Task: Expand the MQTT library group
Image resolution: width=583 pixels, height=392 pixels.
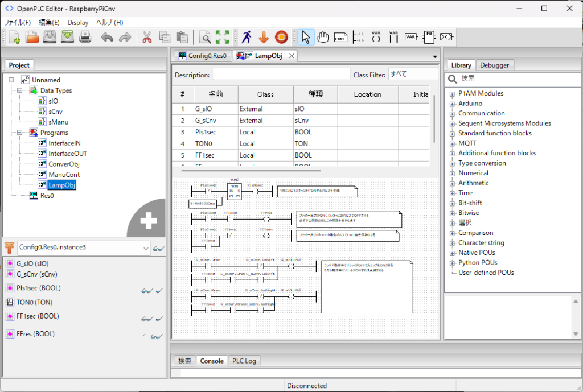Action: (x=452, y=144)
